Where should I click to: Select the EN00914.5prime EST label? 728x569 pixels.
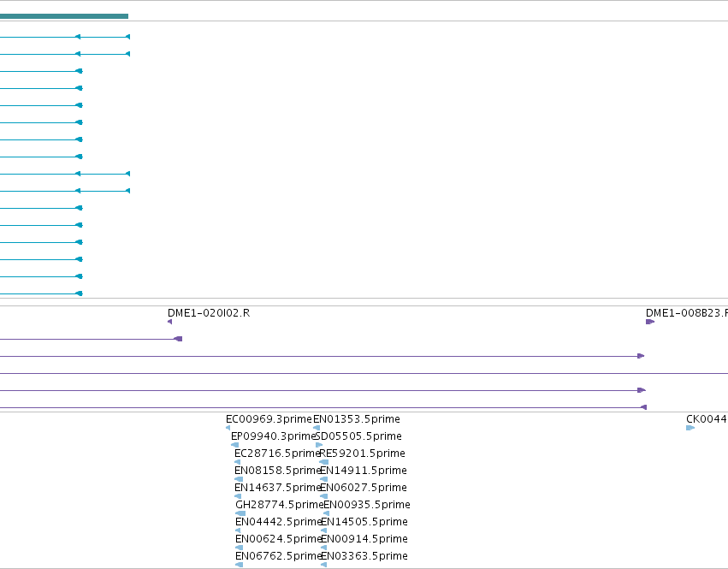(x=364, y=539)
